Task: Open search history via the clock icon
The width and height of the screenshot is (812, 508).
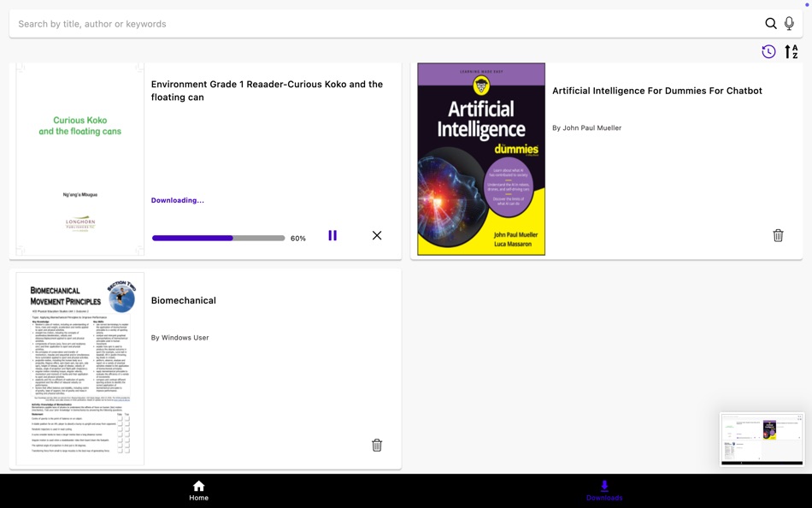Action: pyautogui.click(x=767, y=51)
